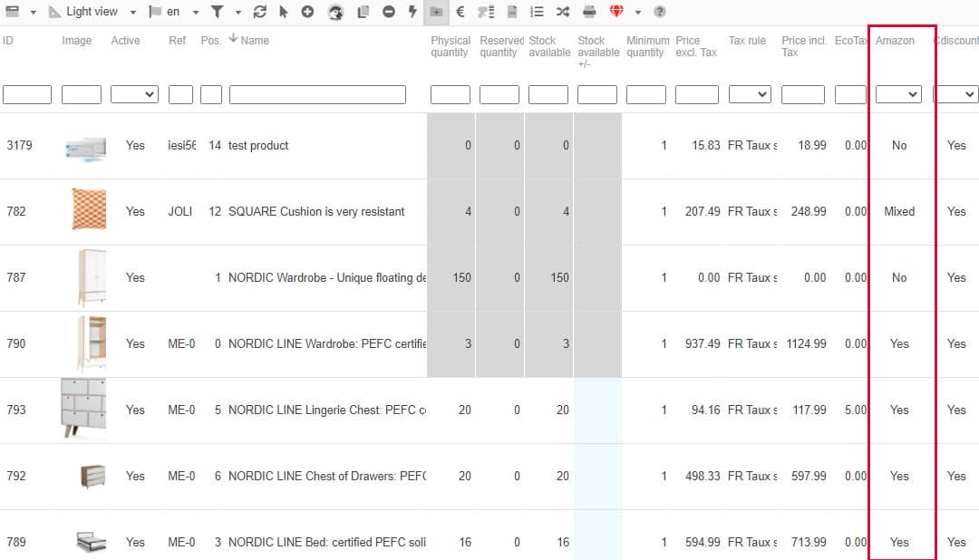This screenshot has height=560, width=979.
Task: Open the dropdown arrow beside the layout icon
Action: [34, 12]
